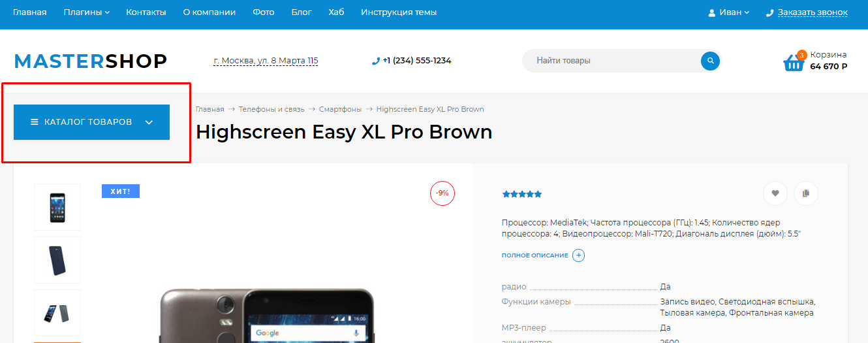Click the compare product copy icon
Screen dimensions: 868x343
pyautogui.click(x=806, y=193)
